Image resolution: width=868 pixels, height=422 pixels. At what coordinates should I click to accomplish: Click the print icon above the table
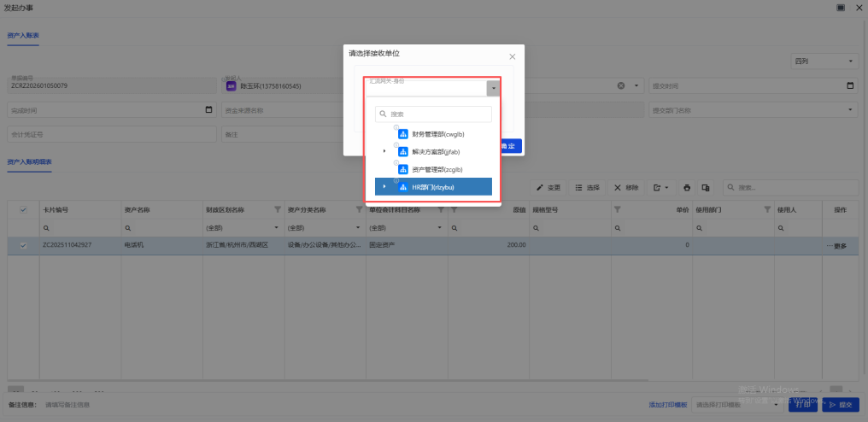[x=686, y=187]
